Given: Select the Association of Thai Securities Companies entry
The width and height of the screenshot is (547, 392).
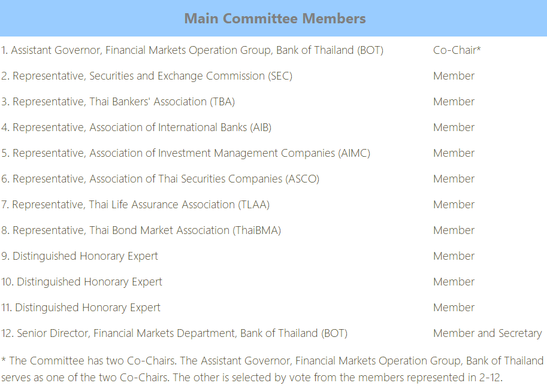Looking at the screenshot, I should (161, 179).
